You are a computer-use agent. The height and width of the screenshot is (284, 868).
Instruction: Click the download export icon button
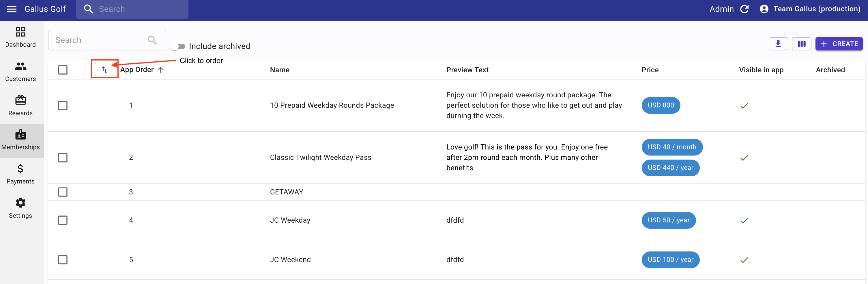point(778,44)
